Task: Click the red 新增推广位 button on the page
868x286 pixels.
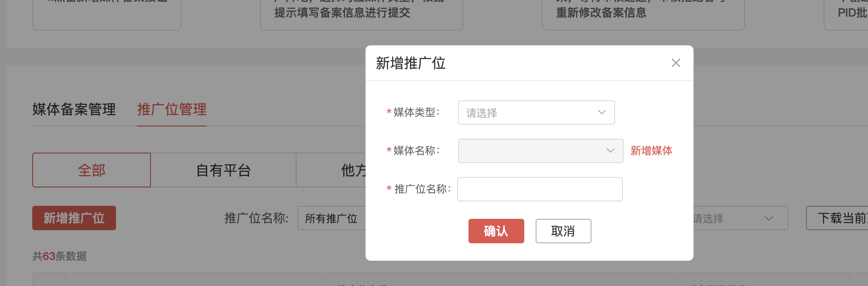Action: tap(74, 218)
